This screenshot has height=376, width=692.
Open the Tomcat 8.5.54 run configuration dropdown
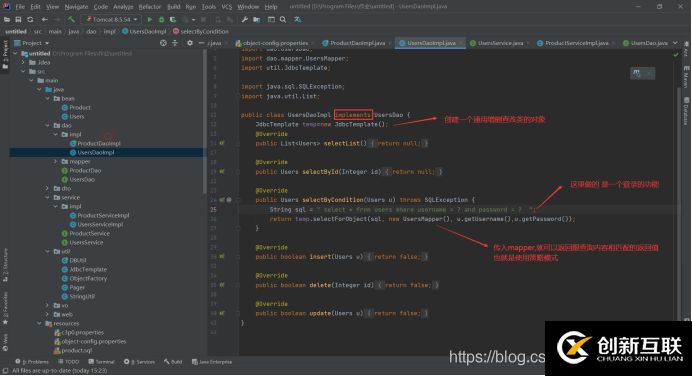[x=111, y=19]
